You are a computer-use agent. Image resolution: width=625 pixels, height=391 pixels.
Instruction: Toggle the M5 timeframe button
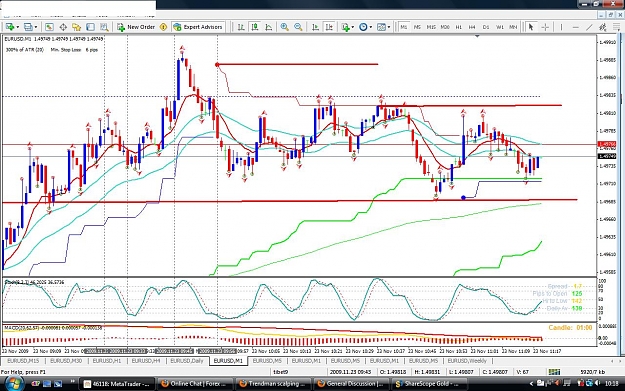pyautogui.click(x=417, y=27)
